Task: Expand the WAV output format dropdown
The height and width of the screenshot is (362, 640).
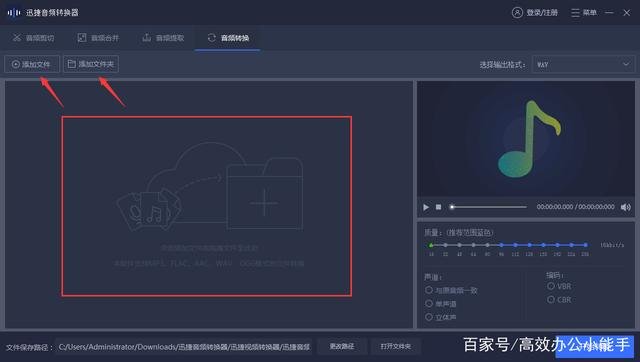Action: [584, 64]
